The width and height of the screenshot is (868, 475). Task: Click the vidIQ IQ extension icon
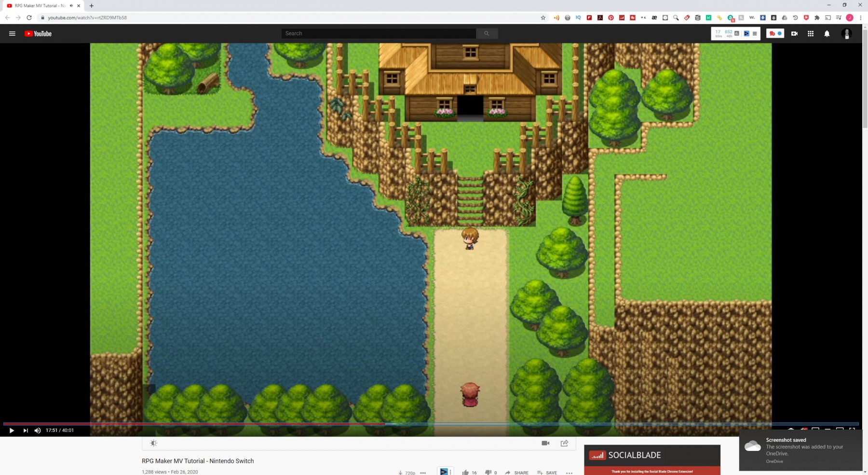pos(578,17)
